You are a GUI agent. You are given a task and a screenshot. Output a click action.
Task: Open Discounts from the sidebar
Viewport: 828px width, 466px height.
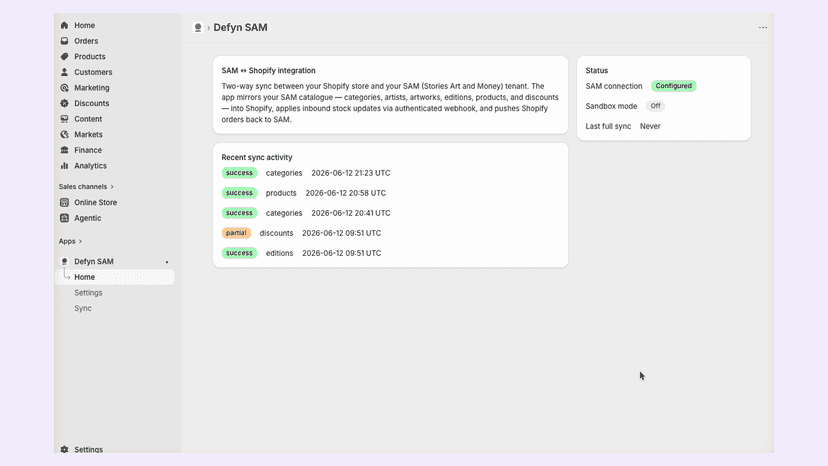coord(91,103)
